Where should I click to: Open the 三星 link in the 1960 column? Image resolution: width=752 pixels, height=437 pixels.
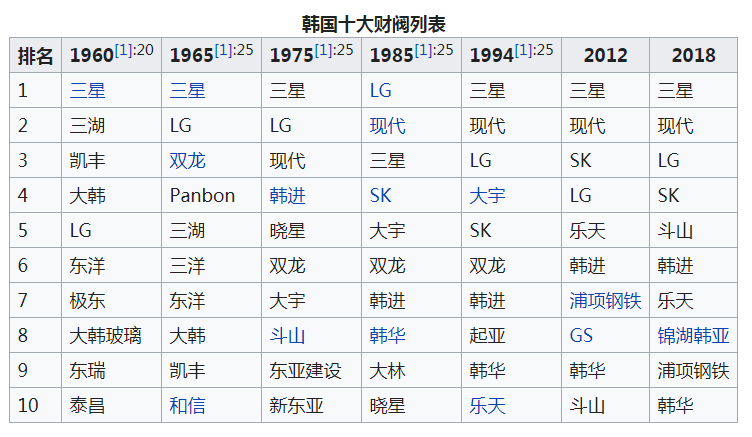(x=87, y=91)
